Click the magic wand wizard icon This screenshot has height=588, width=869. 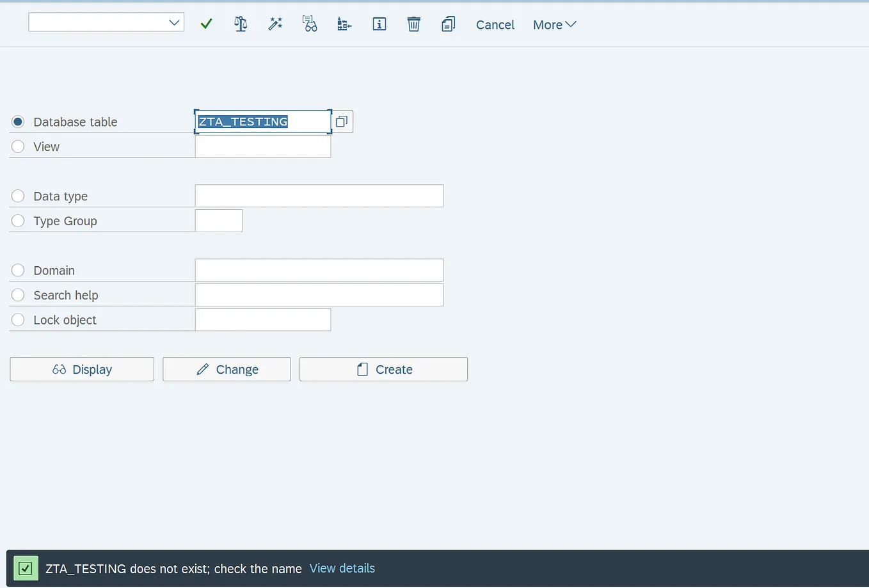tap(275, 24)
